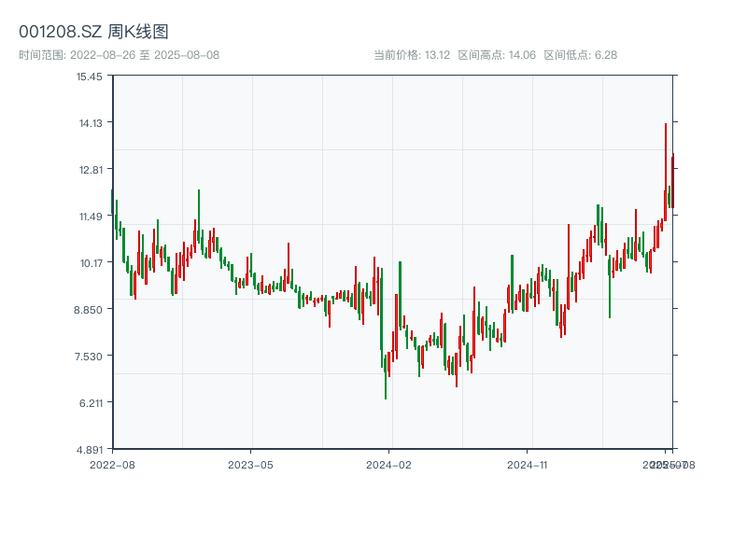
Task: Select the 2023-05 x-axis date label
Action: tap(251, 464)
